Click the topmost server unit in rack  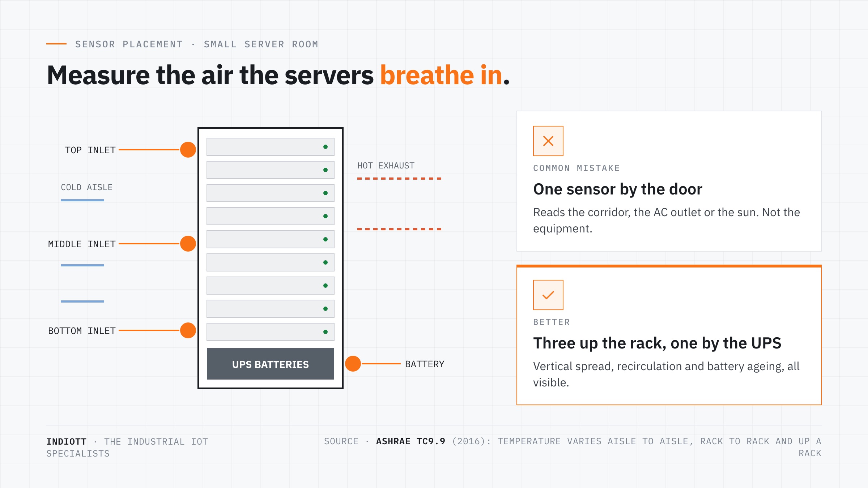[271, 147]
